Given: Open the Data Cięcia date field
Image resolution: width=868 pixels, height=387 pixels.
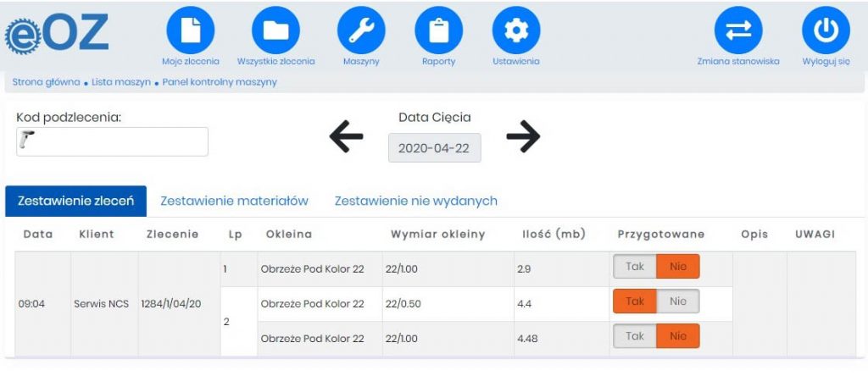Looking at the screenshot, I should pyautogui.click(x=434, y=147).
